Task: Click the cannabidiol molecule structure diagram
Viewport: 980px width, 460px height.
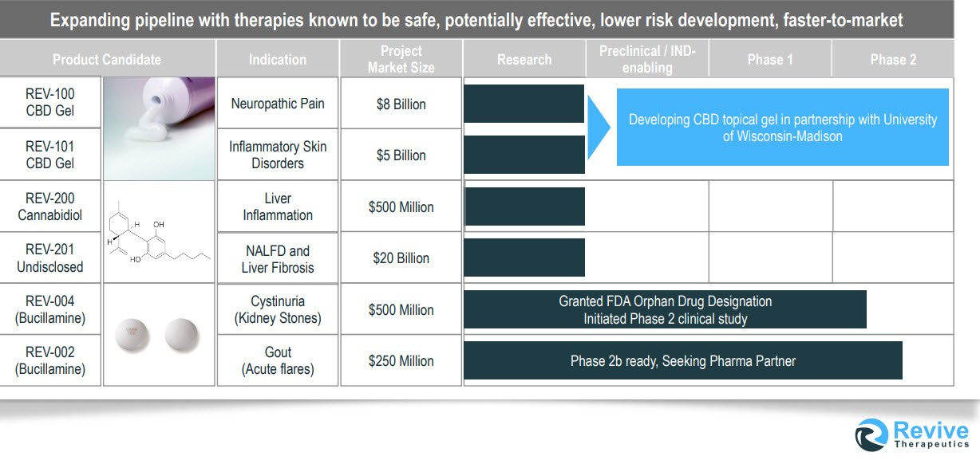Action: (x=159, y=231)
